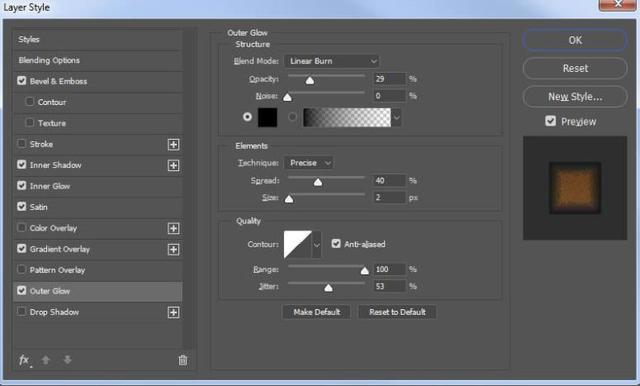
Task: Select the Inner Glow effect row
Action: click(x=98, y=186)
